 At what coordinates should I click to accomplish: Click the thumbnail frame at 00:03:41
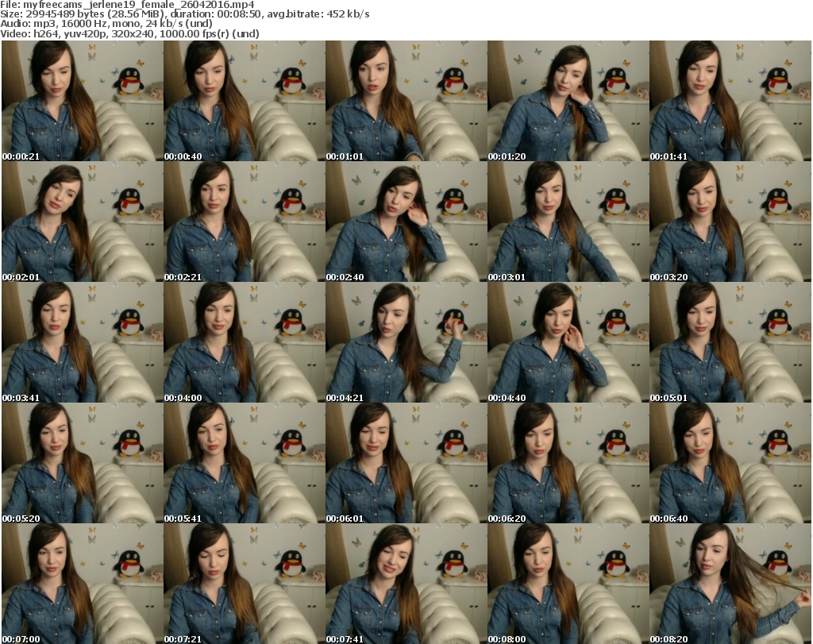point(83,343)
